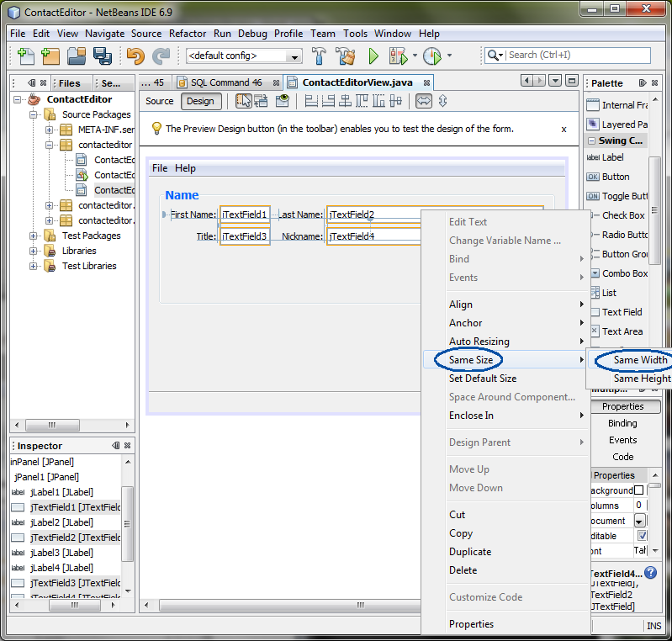Viewport: 672px width, 641px height.
Task: Activate the Selection Mode cursor icon
Action: click(243, 101)
